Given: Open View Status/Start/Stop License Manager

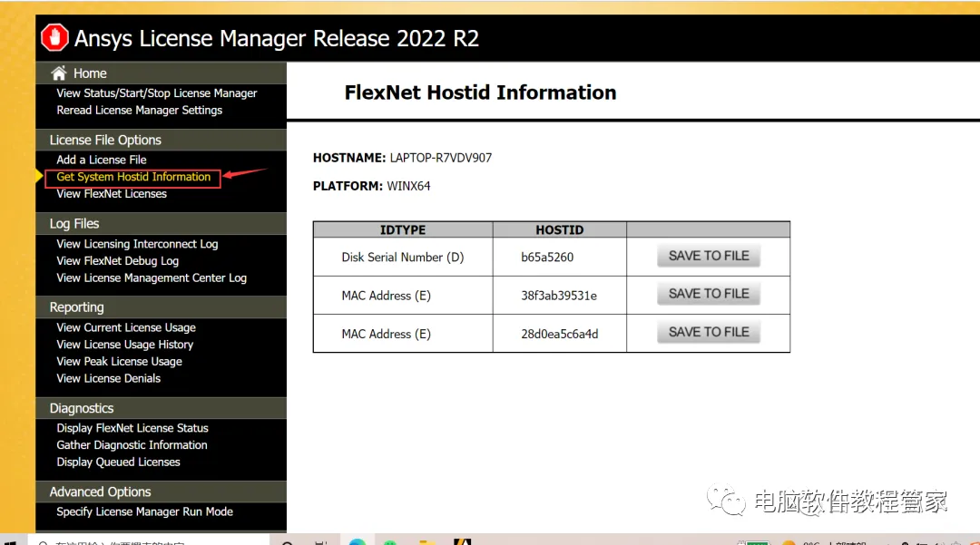Looking at the screenshot, I should pos(156,93).
